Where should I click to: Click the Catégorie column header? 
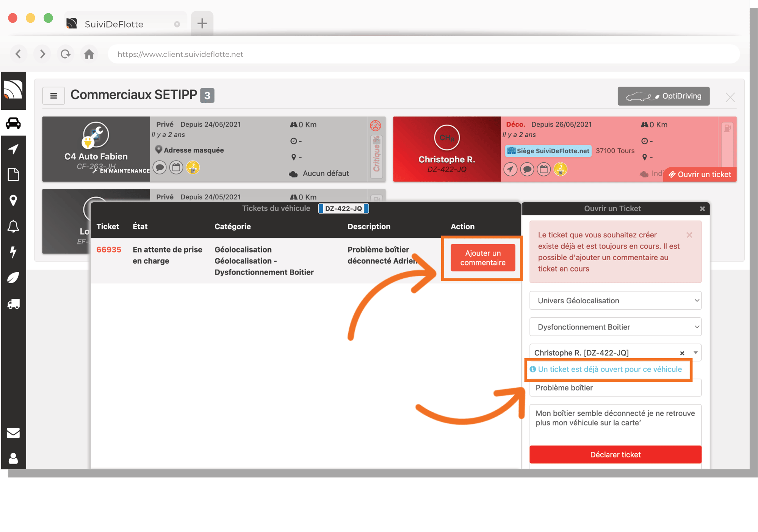233,226
